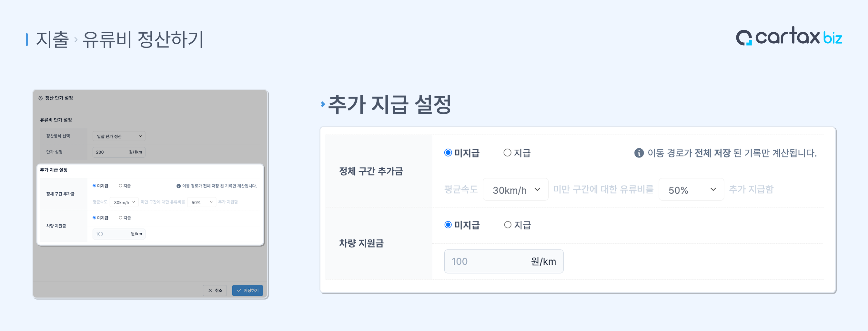Choose 지급 for 차량 지원금 in enlarged panel
This screenshot has height=331, width=868.
coord(508,225)
